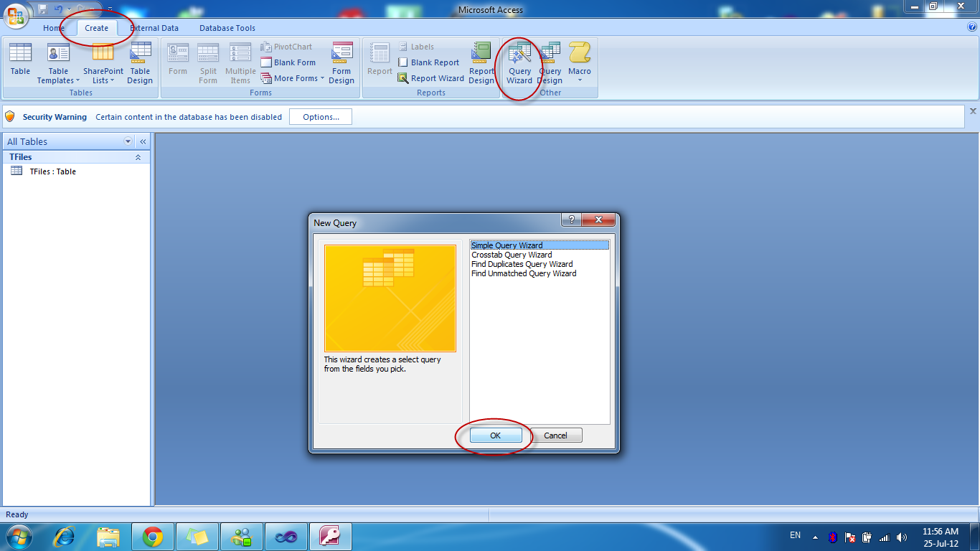
Task: Click the Bluetooth icon in the system tray
Action: pos(833,537)
